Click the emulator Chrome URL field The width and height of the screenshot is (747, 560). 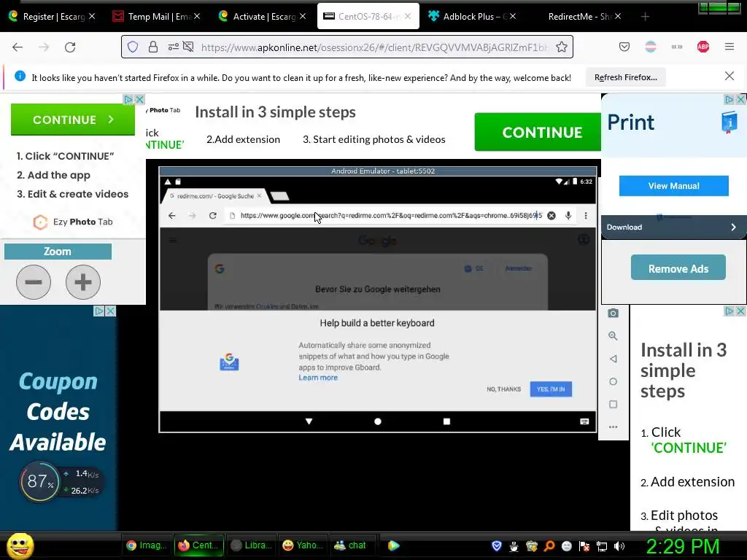tap(391, 215)
